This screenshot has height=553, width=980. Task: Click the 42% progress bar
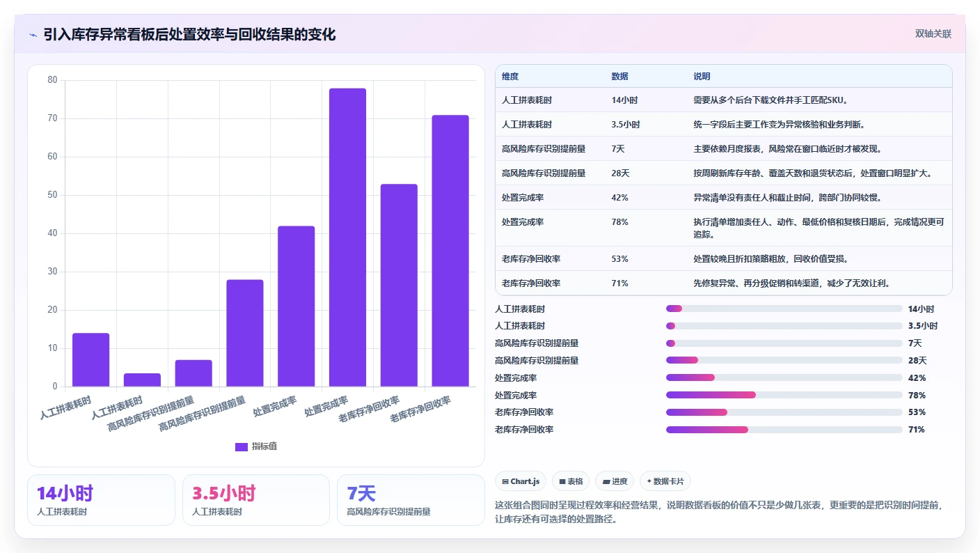pos(784,377)
